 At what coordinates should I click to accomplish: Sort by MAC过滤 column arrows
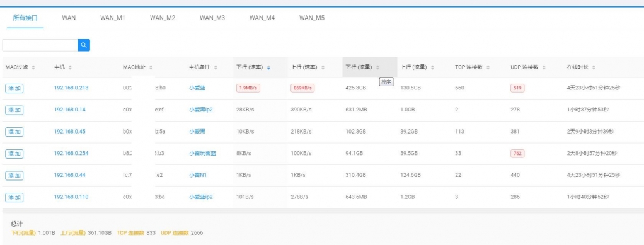(x=33, y=67)
